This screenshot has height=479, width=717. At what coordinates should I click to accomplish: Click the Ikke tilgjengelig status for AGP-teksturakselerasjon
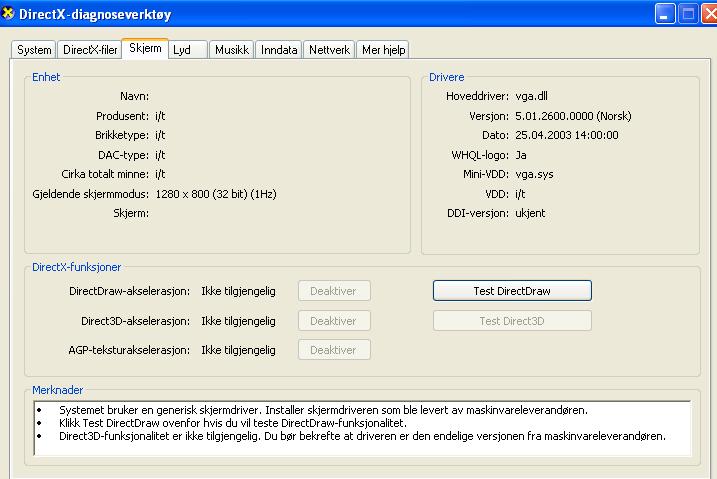click(238, 350)
